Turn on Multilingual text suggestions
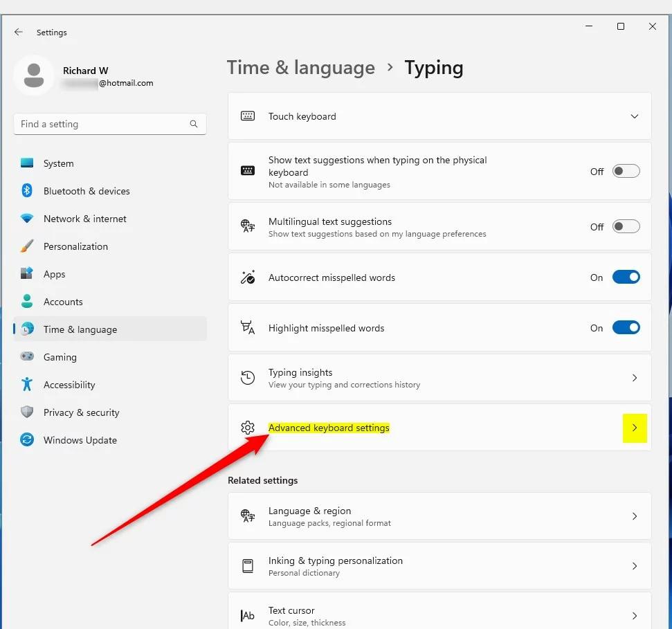 (x=626, y=226)
